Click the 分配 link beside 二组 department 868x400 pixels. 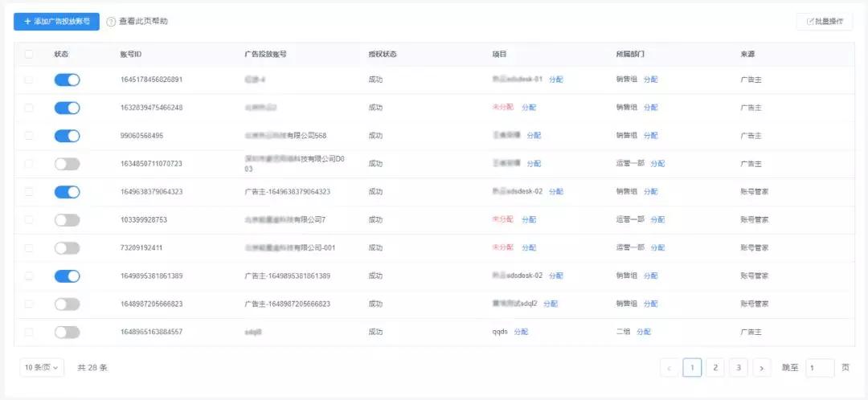click(x=644, y=332)
